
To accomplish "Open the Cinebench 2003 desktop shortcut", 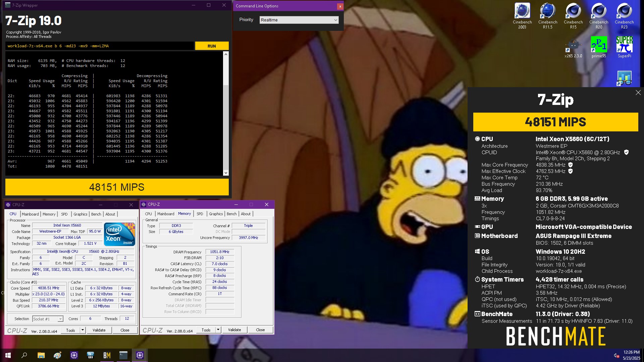I will pos(522,15).
